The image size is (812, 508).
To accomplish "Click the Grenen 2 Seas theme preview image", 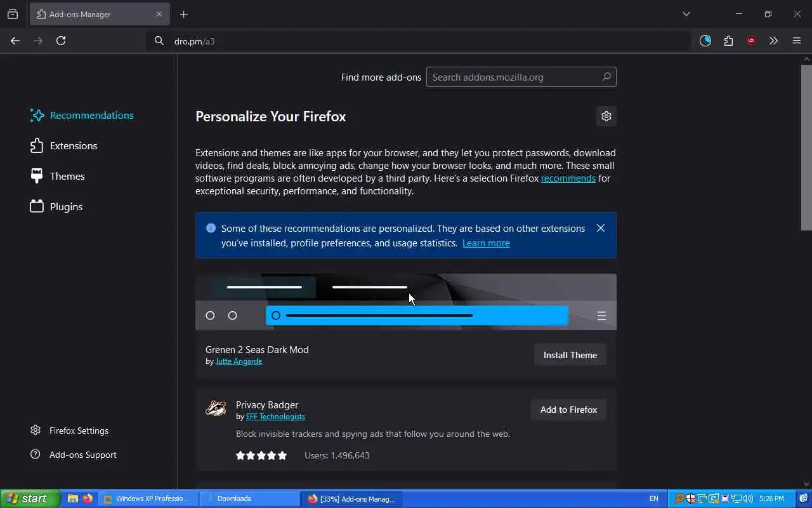I will click(406, 302).
